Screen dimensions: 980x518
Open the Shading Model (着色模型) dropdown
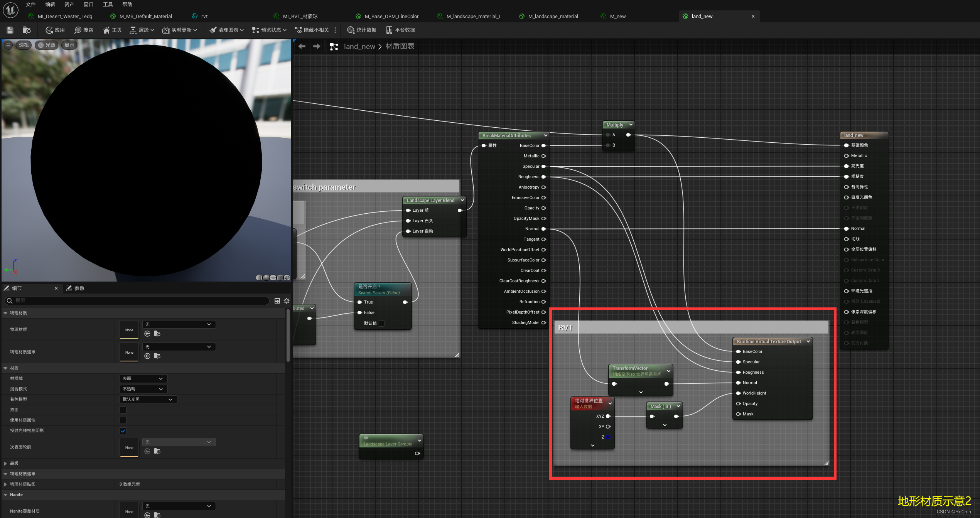pyautogui.click(x=148, y=399)
